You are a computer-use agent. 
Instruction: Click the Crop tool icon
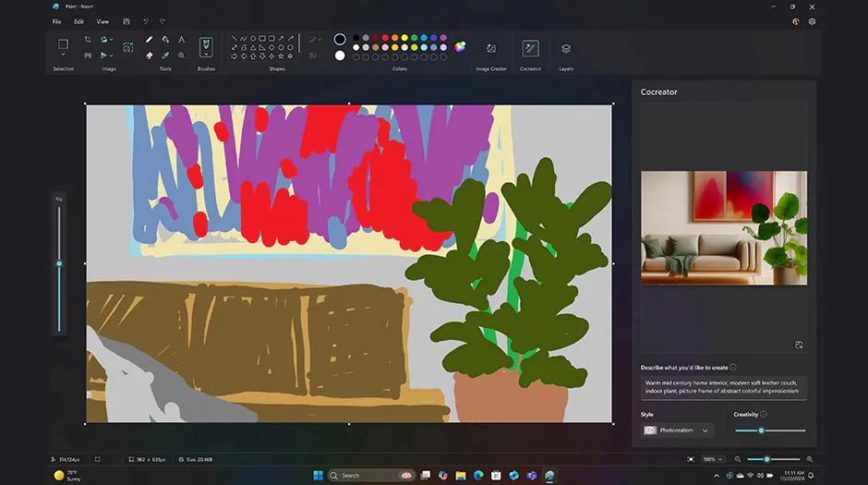[x=88, y=40]
